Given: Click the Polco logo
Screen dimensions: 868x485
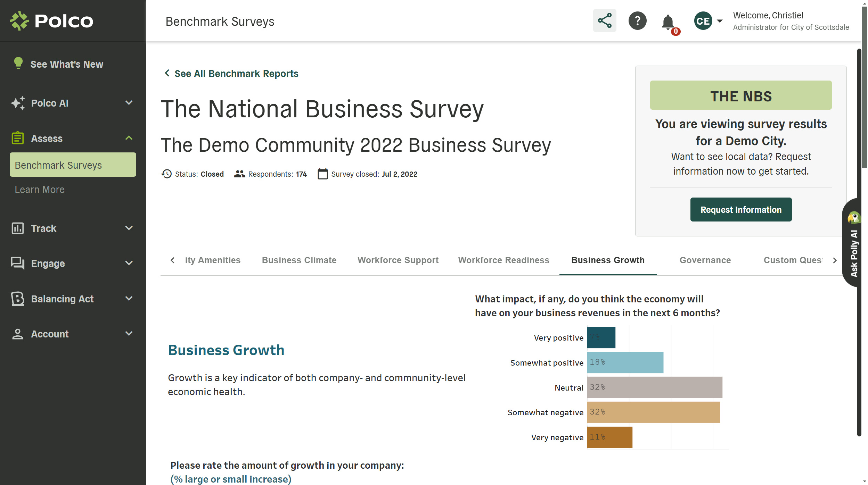Looking at the screenshot, I should [x=51, y=21].
